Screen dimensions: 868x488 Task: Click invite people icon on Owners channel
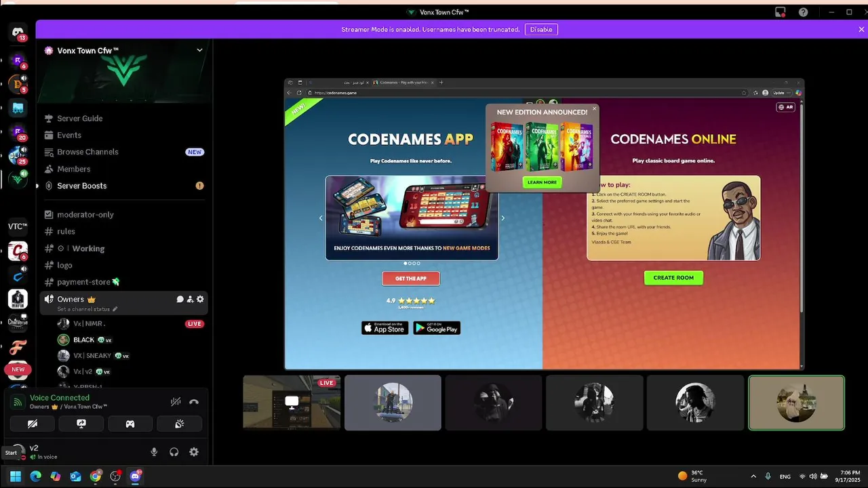190,299
